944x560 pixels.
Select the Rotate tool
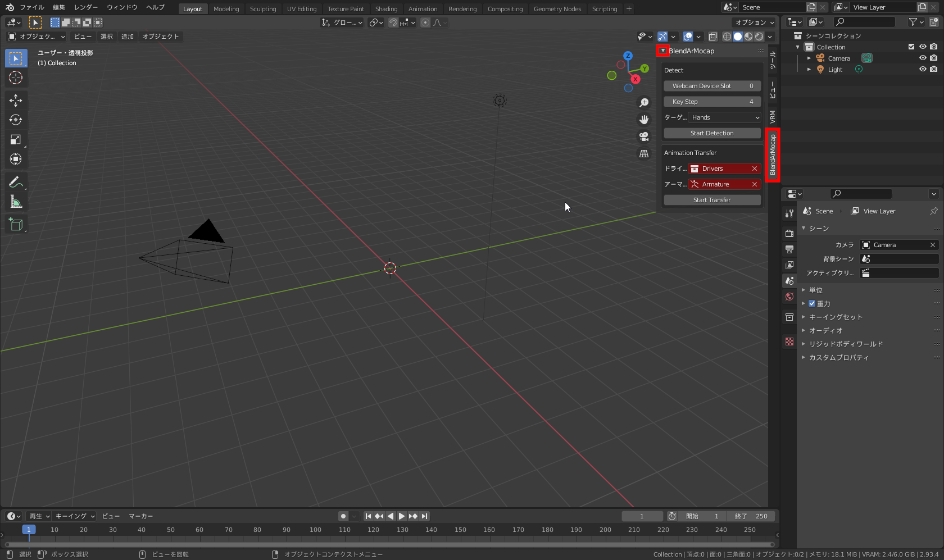pos(16,120)
